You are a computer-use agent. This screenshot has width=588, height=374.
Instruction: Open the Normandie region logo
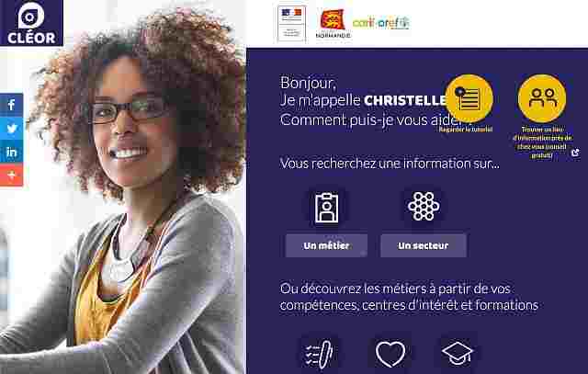[333, 24]
